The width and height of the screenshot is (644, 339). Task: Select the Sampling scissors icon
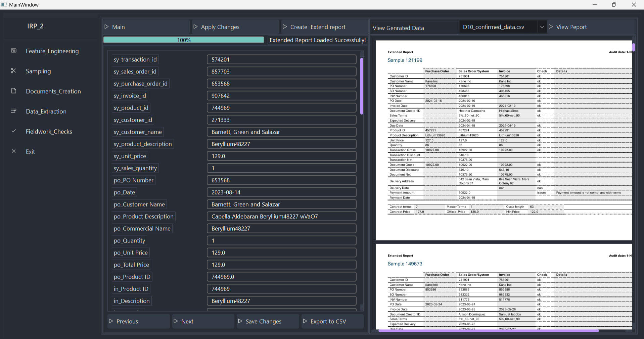point(13,71)
